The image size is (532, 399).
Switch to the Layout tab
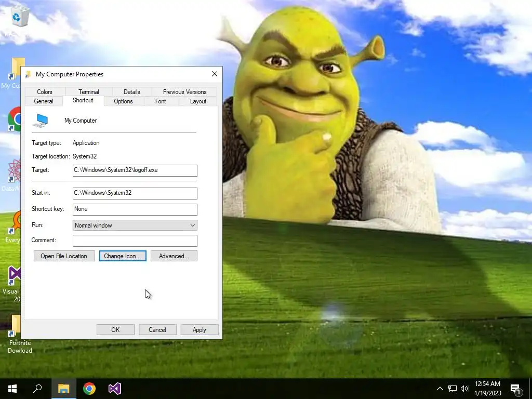click(198, 101)
